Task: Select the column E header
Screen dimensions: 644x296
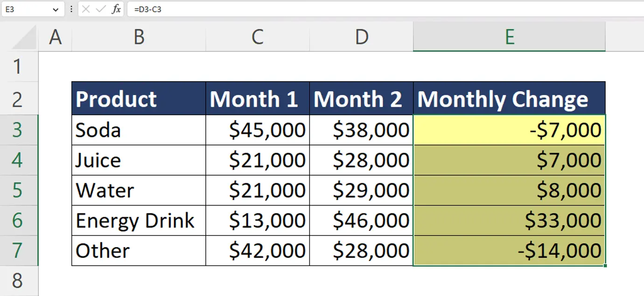Action: pos(509,37)
